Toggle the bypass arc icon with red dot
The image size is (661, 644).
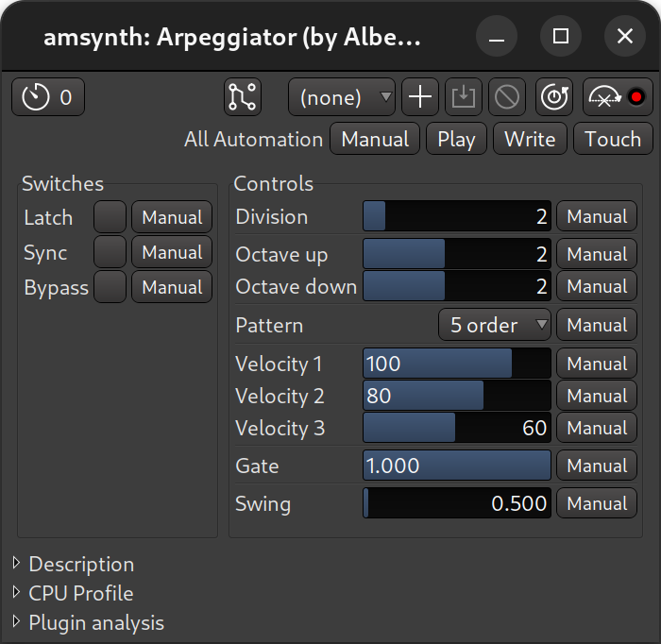618,97
